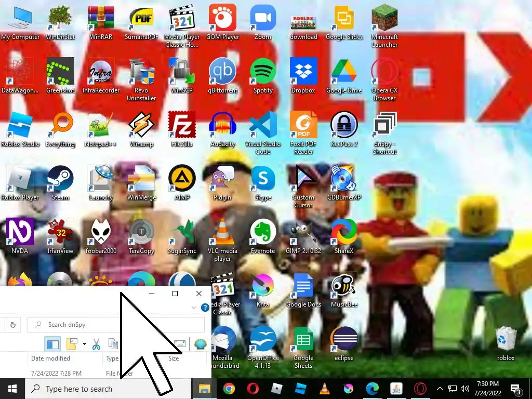Screen dimensions: 532x399
Task: Select the Notepad++ desktop icon
Action: point(101,129)
